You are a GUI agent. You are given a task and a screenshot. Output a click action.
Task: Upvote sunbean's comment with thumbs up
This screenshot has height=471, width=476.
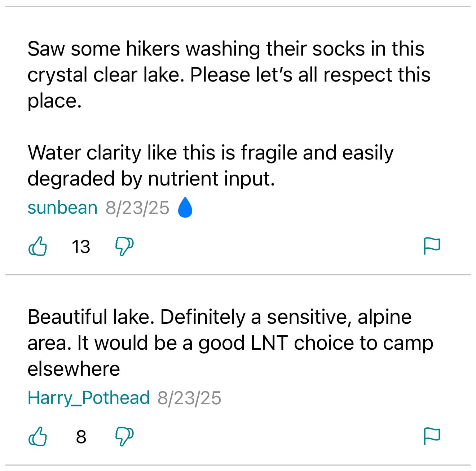click(38, 247)
